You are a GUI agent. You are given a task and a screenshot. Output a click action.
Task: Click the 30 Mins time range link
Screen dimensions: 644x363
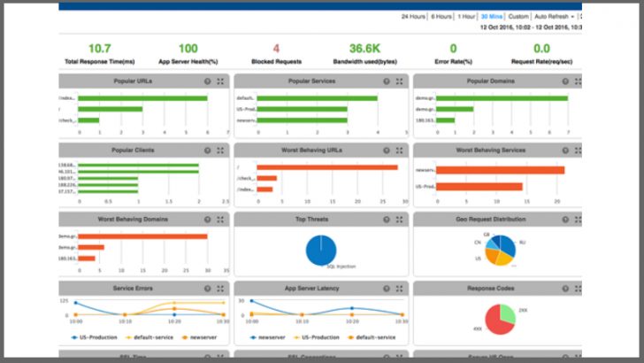(x=492, y=17)
